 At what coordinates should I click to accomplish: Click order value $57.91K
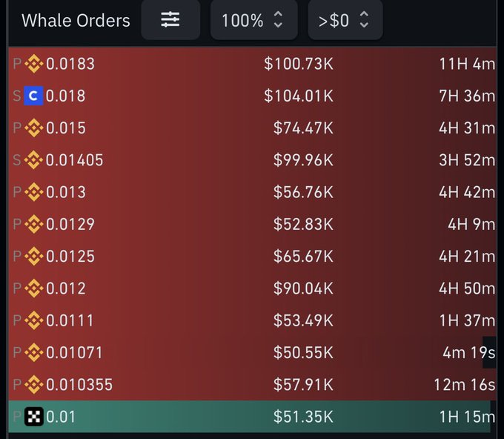[303, 385]
